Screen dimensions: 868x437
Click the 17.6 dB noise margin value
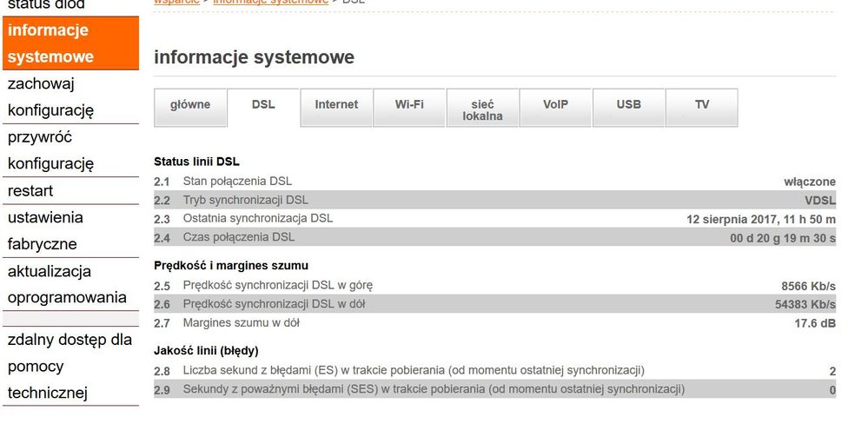[815, 324]
